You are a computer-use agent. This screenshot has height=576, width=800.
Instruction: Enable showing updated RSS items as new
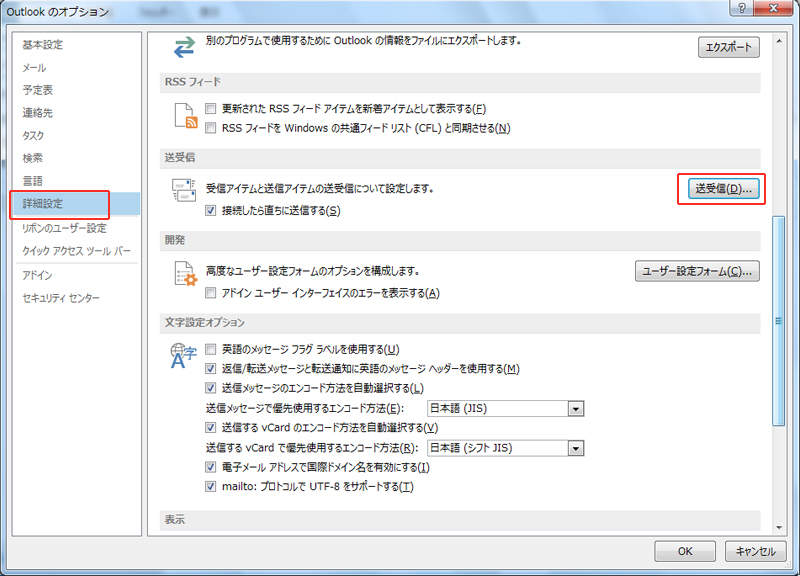tap(211, 109)
